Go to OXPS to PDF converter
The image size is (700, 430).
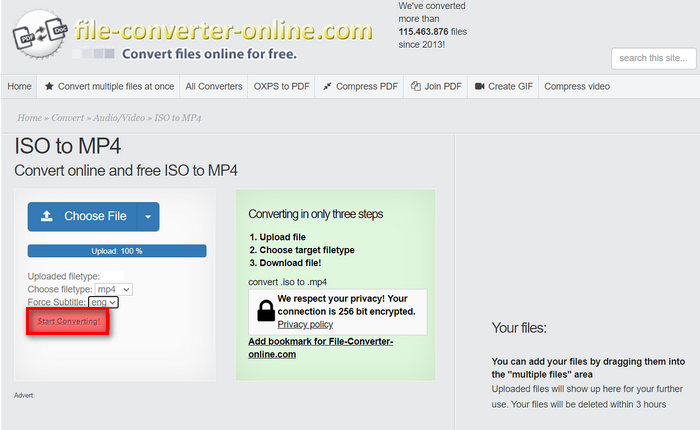click(281, 86)
